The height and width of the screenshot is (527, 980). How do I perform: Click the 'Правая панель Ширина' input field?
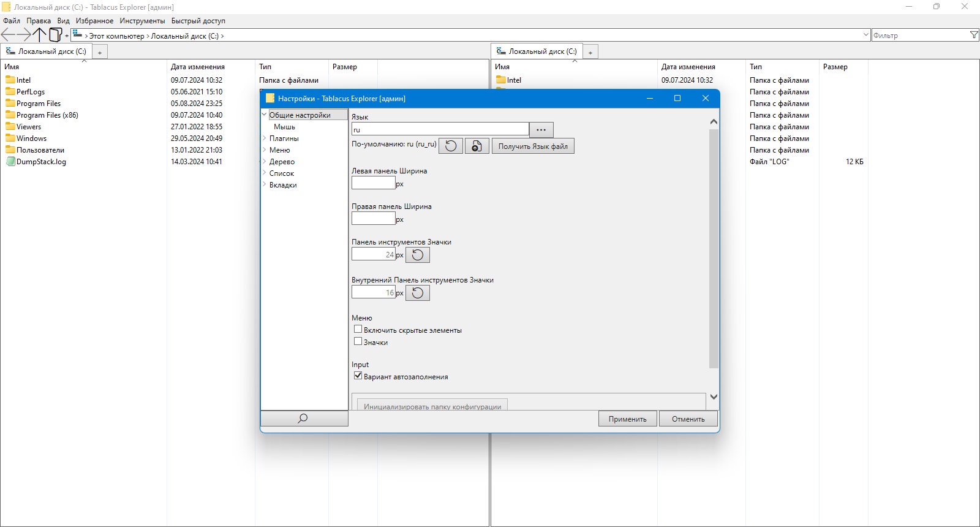pos(374,218)
